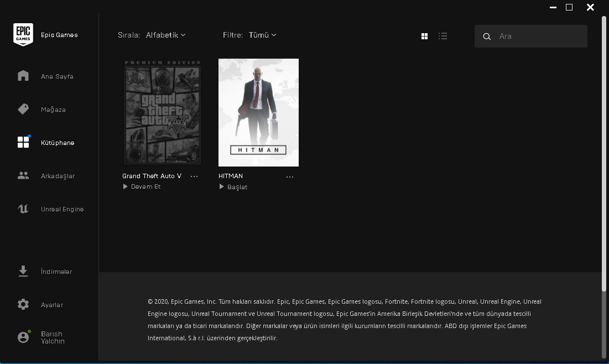The width and height of the screenshot is (609, 364).
Task: Open the Unreal Engine logo icon
Action: coord(23,209)
